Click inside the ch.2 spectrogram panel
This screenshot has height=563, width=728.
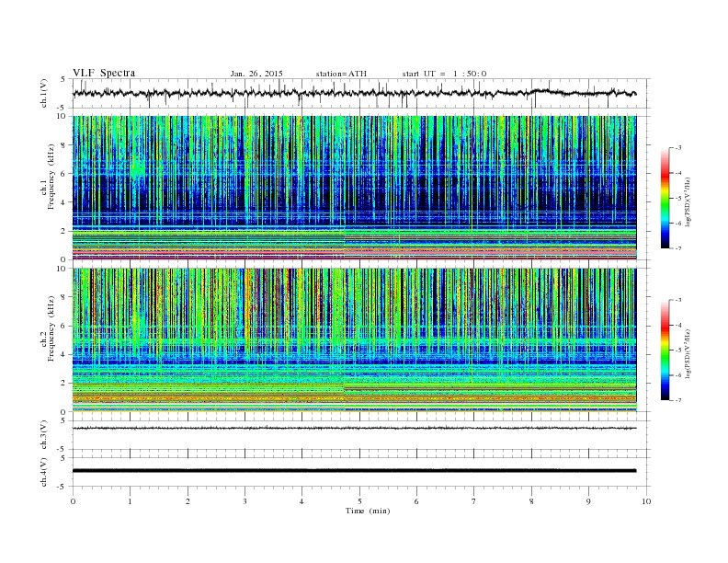(354, 340)
